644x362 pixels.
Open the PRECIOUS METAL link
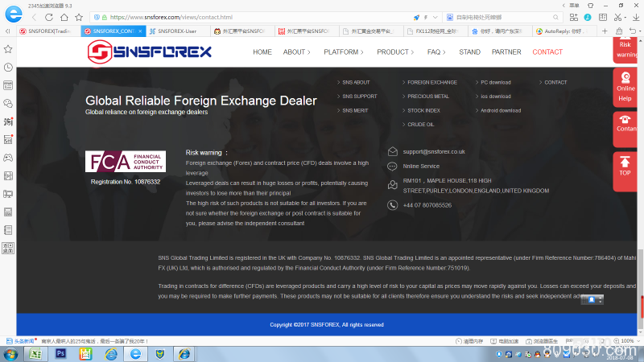pos(428,97)
